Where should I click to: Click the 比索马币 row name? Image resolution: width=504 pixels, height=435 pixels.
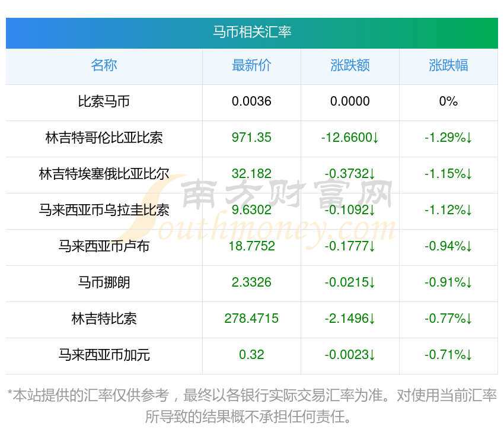tap(104, 101)
